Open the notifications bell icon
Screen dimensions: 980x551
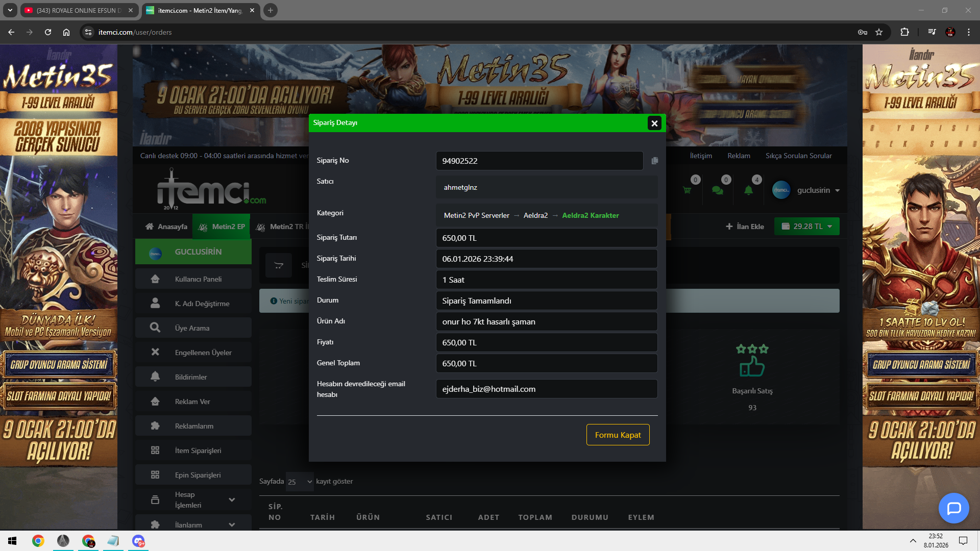tap(748, 190)
